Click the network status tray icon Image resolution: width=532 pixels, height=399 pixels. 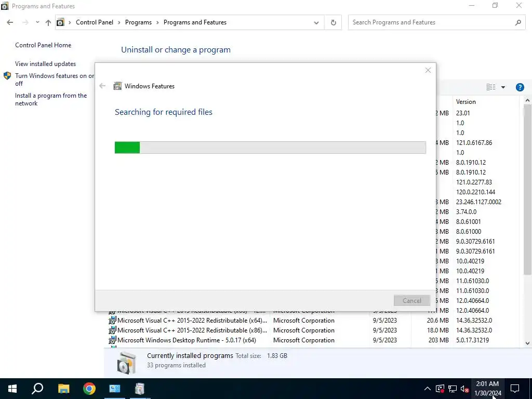coord(453,389)
